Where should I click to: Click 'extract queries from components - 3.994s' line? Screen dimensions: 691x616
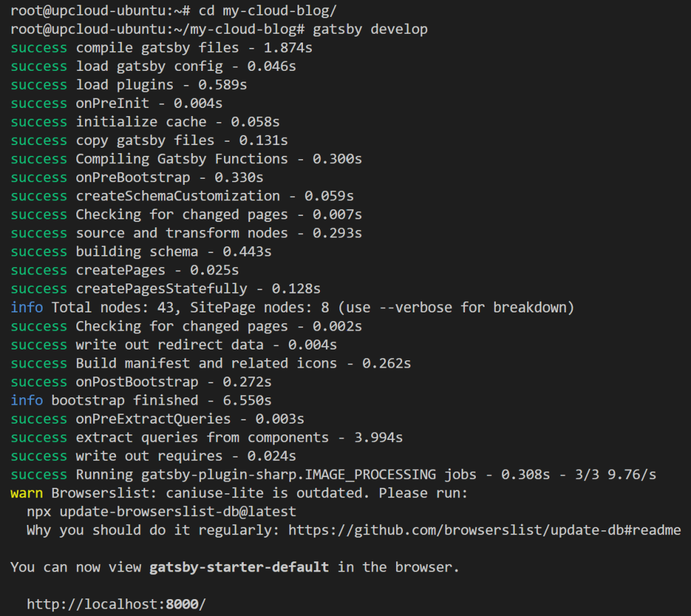coord(206,437)
